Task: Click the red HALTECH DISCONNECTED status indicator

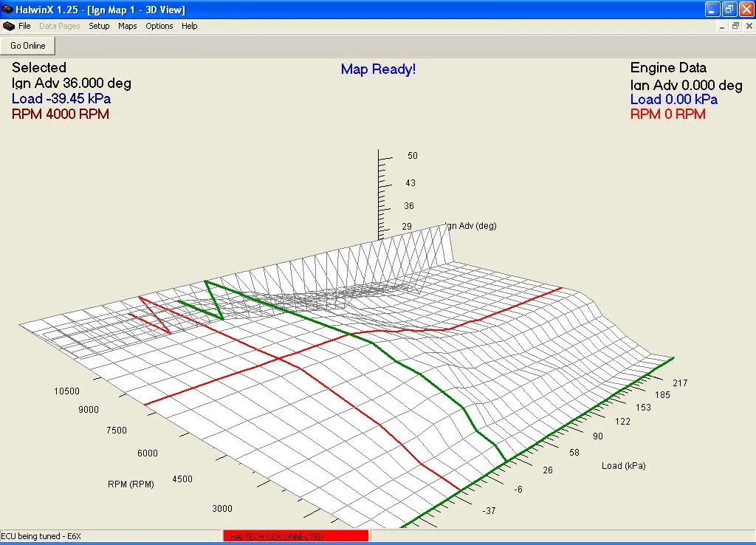Action: pos(295,537)
